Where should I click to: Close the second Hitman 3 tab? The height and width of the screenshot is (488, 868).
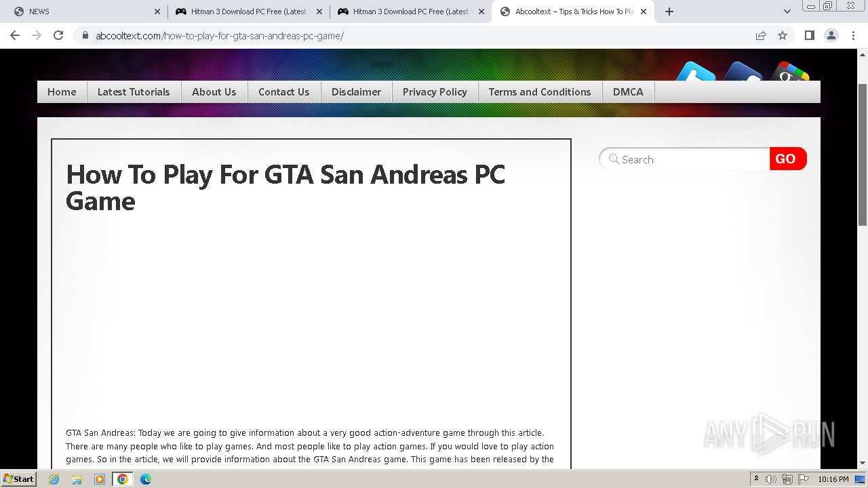[x=481, y=12]
